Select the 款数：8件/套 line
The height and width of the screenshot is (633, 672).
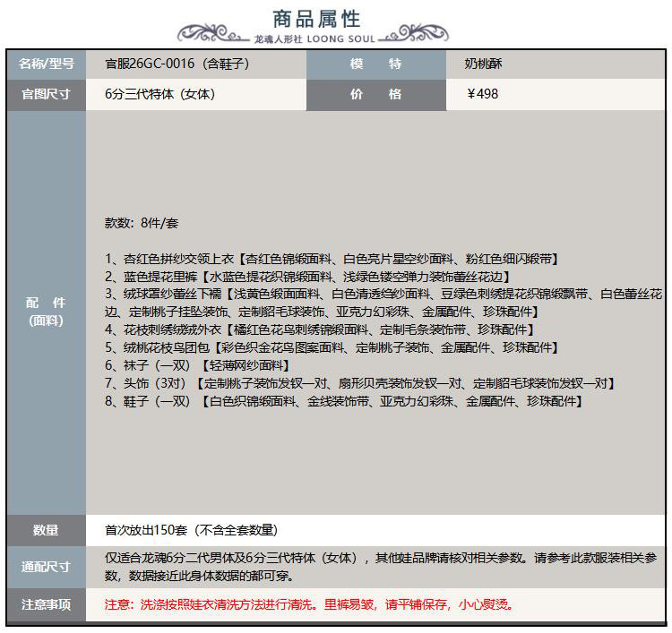pos(142,223)
